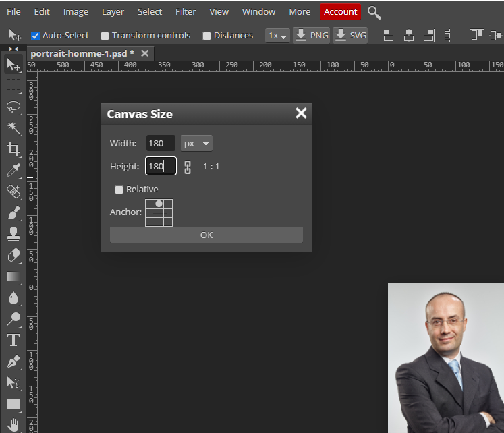Enable the Relative checkbox
Viewport: 504px width, 433px height.
pos(119,190)
